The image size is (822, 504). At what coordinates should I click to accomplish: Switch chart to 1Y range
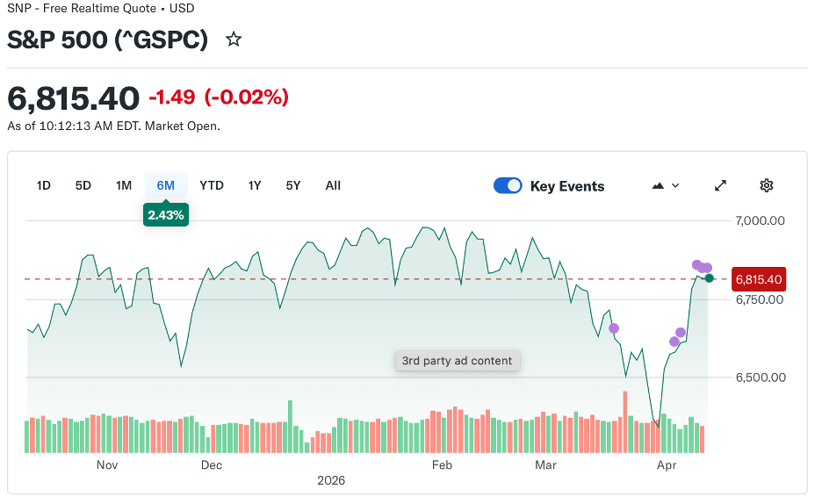[x=255, y=185]
